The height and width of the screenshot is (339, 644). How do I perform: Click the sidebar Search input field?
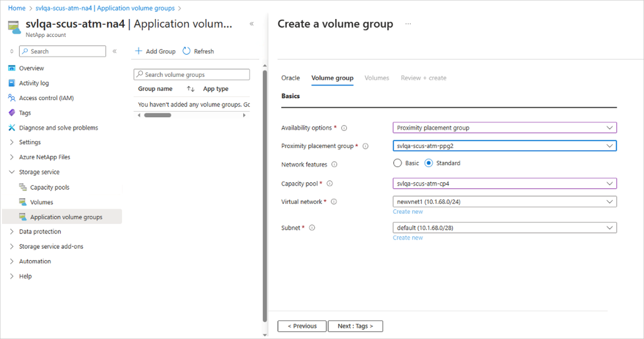point(63,51)
